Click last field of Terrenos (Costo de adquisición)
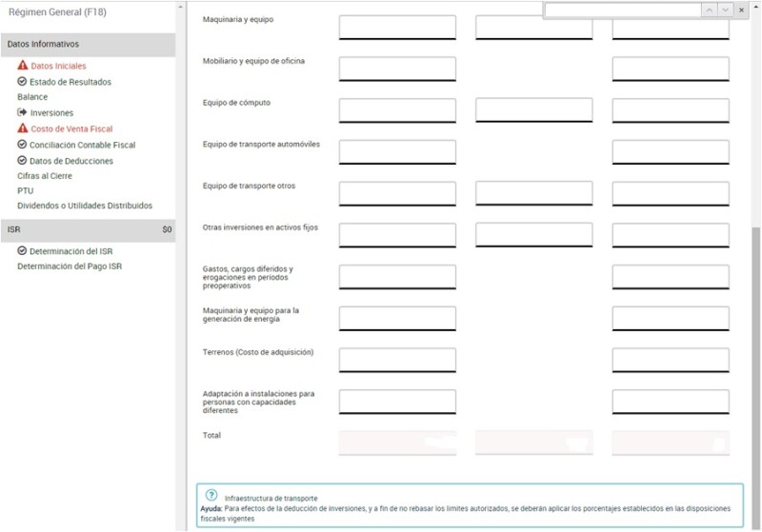 (671, 360)
